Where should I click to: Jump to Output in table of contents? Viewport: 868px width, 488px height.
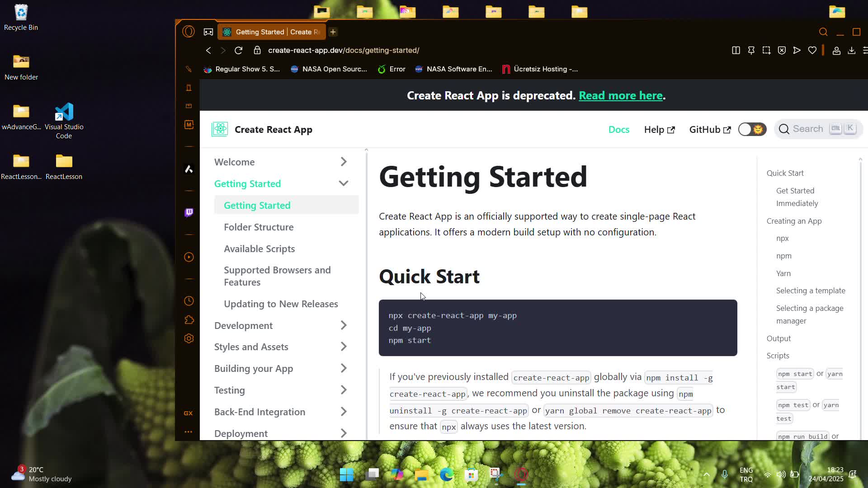pyautogui.click(x=778, y=338)
